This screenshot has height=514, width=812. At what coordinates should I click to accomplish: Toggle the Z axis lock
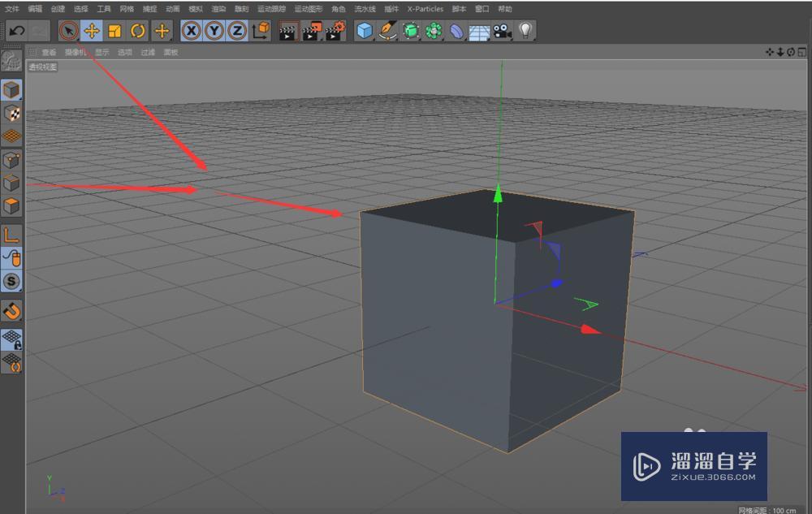coord(237,31)
